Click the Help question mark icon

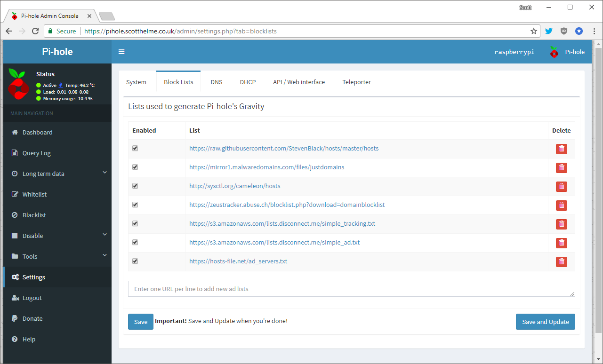(x=15, y=339)
